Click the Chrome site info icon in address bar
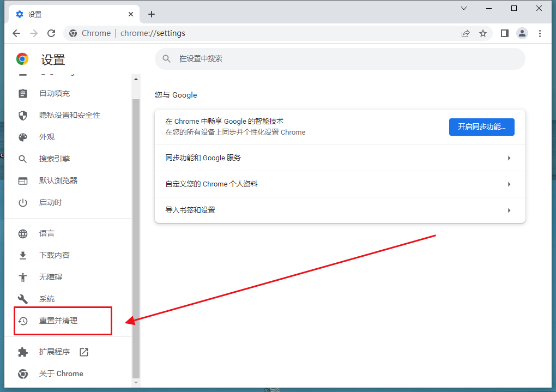Screen dimensions: 556x392 (x=73, y=33)
